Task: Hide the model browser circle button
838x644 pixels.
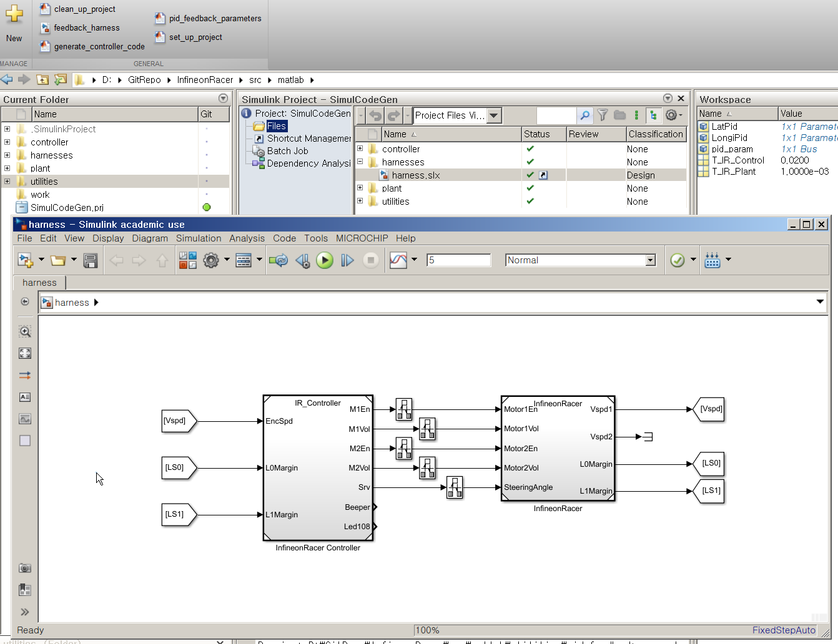Action: [25, 301]
